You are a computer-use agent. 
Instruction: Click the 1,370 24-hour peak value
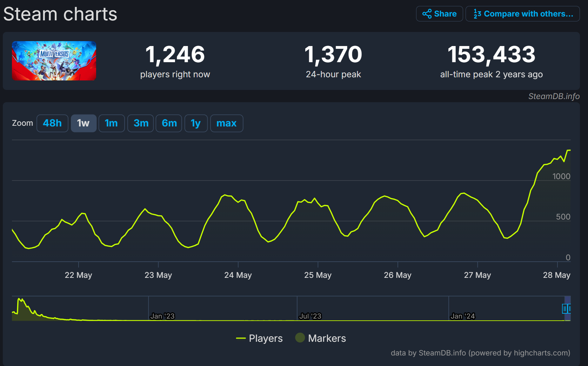pyautogui.click(x=333, y=54)
